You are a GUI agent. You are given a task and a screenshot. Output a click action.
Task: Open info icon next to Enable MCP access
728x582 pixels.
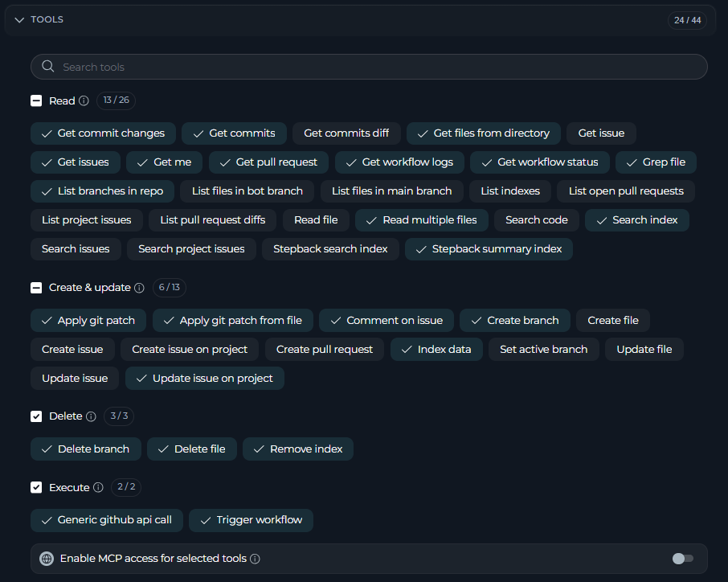(x=255, y=559)
